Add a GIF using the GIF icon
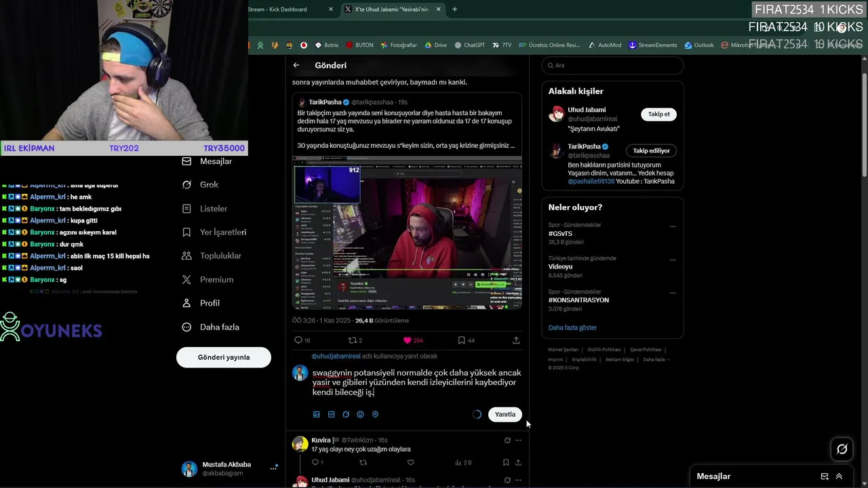868x488 pixels. point(331,414)
